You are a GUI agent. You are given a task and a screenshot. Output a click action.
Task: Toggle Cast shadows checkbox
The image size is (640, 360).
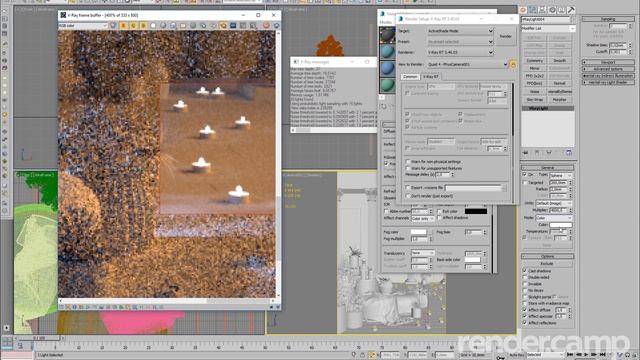525,271
